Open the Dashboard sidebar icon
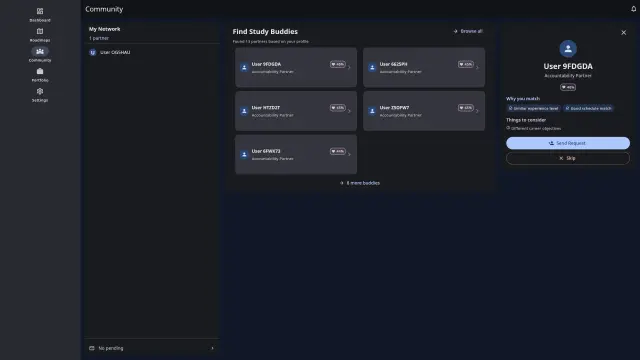Image resolution: width=640 pixels, height=360 pixels. pos(40,11)
